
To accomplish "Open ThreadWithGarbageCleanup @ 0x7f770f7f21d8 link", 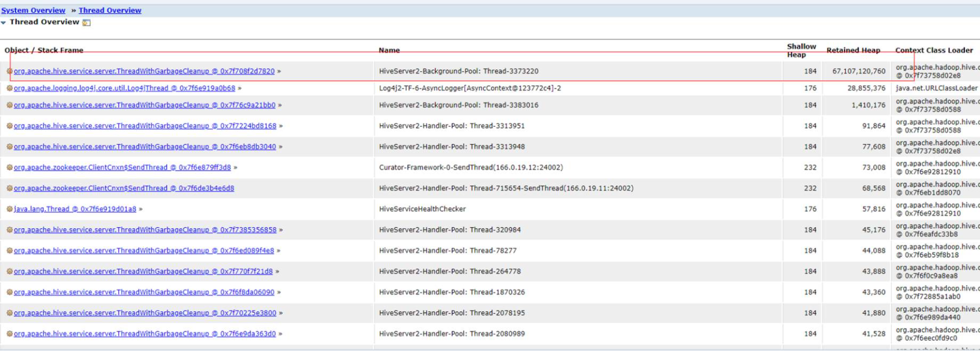I will pos(143,271).
